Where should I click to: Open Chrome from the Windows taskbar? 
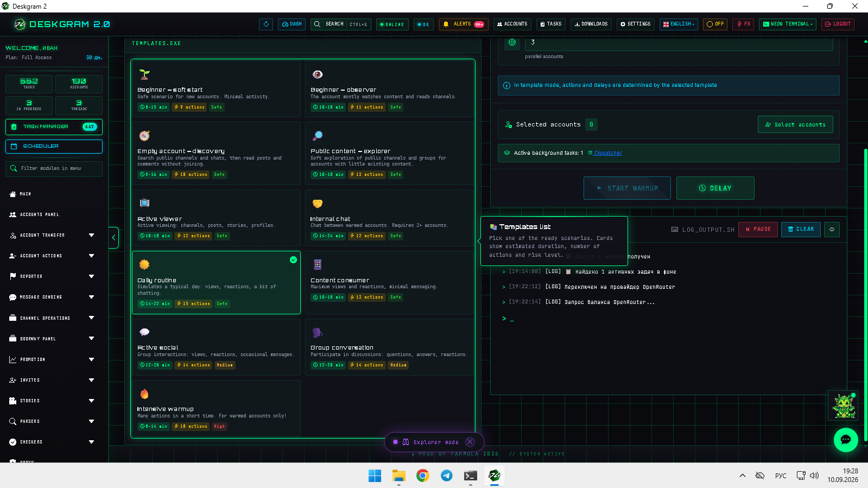click(x=423, y=476)
